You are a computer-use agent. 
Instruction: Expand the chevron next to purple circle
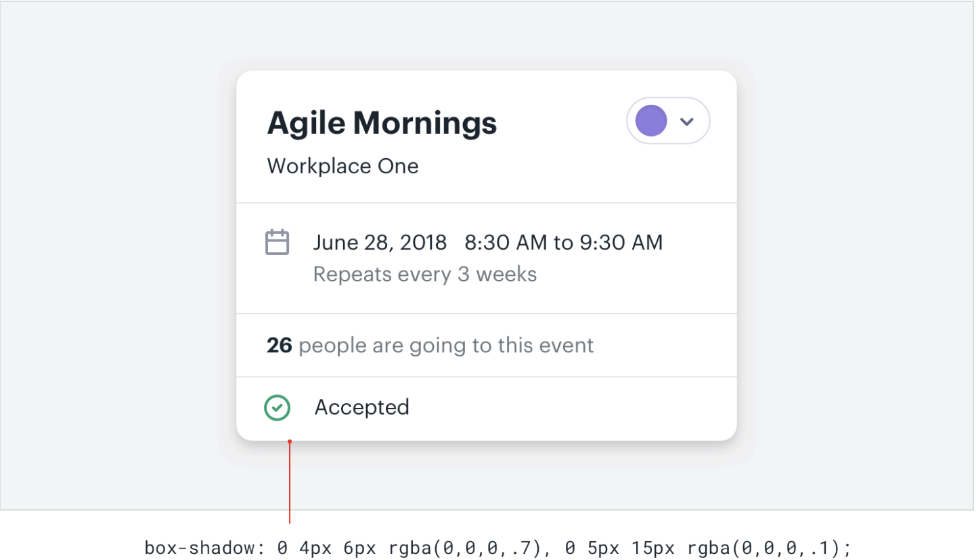(x=687, y=122)
